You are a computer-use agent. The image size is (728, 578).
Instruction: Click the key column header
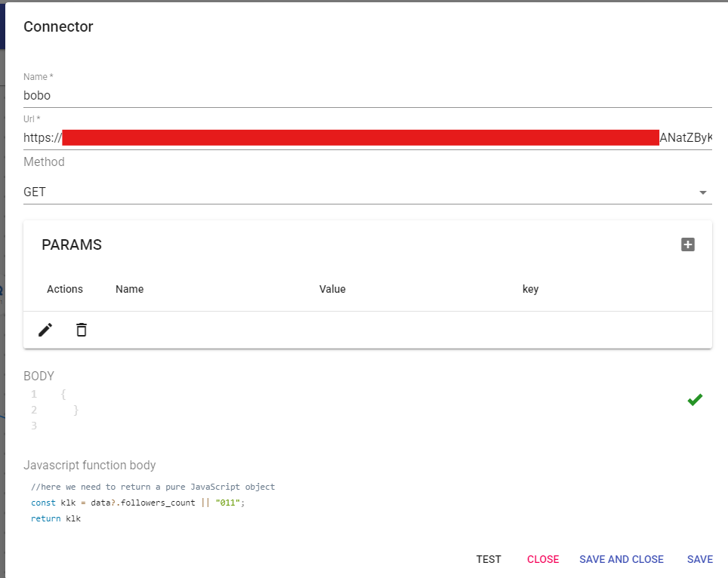click(530, 289)
